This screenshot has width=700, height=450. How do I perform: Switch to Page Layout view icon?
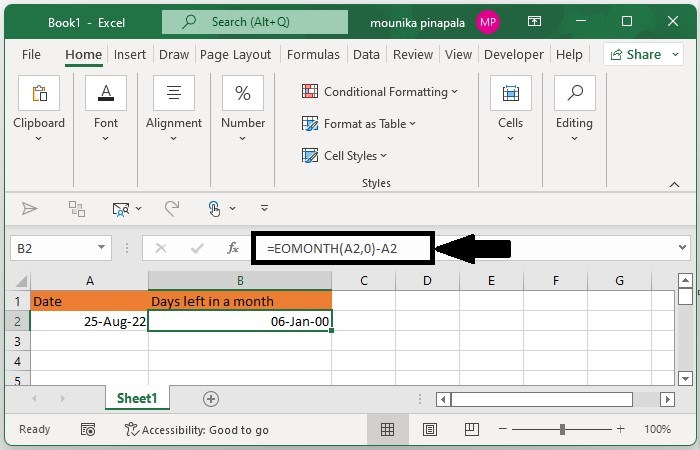430,429
